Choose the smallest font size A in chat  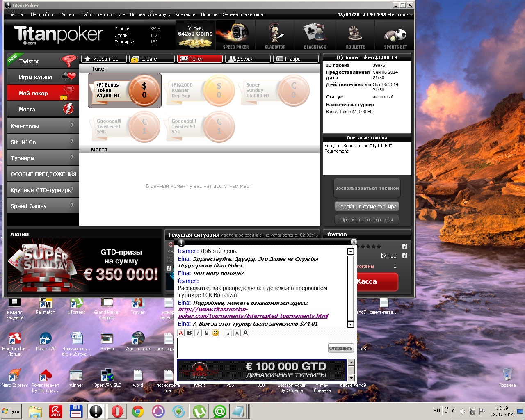tap(228, 333)
